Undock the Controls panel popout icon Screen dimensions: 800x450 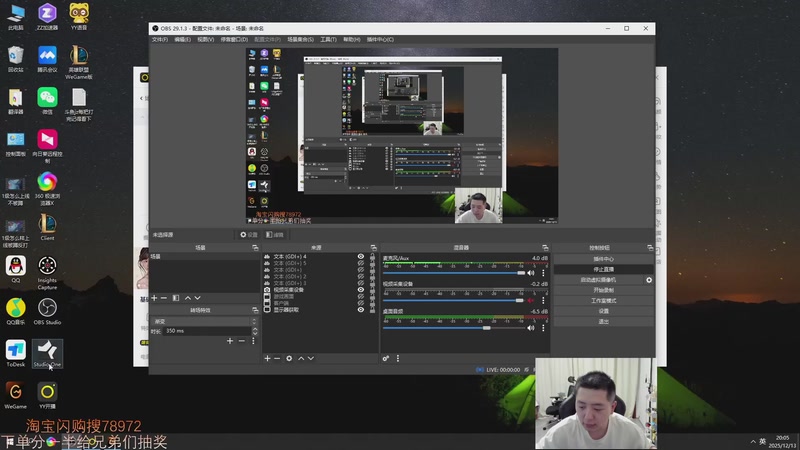pos(650,247)
